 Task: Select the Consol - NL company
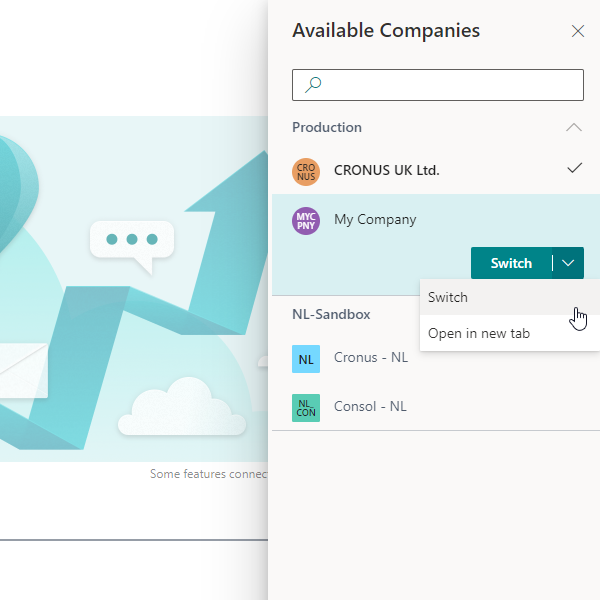coord(370,406)
